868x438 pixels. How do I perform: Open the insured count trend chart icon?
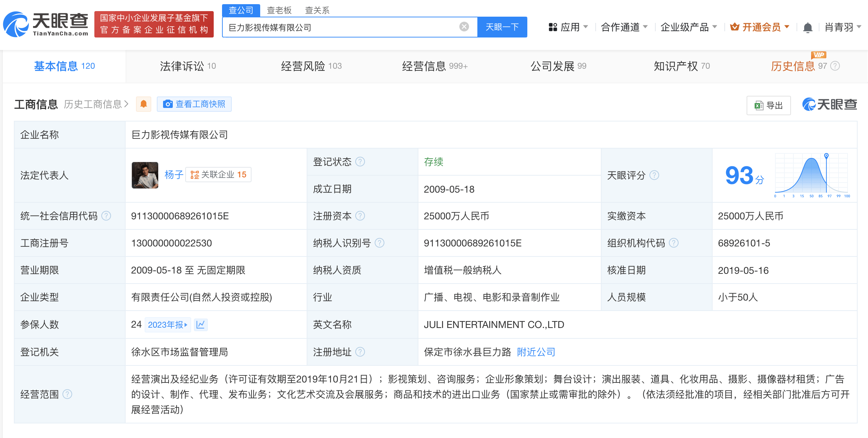pyautogui.click(x=201, y=325)
